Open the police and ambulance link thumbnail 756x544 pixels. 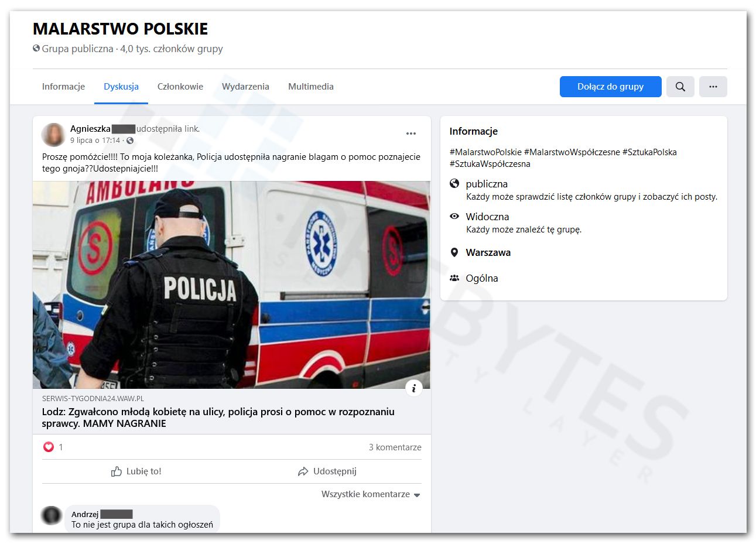click(231, 285)
